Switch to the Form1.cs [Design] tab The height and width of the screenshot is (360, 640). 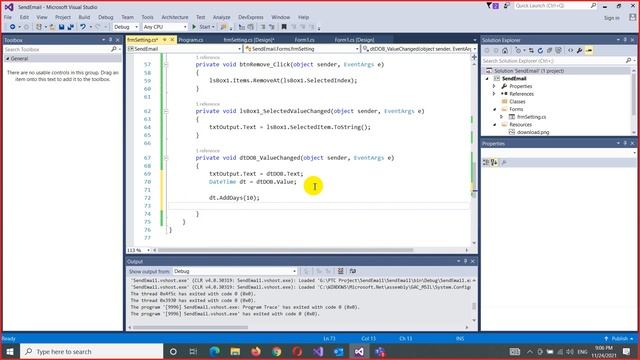click(354, 40)
